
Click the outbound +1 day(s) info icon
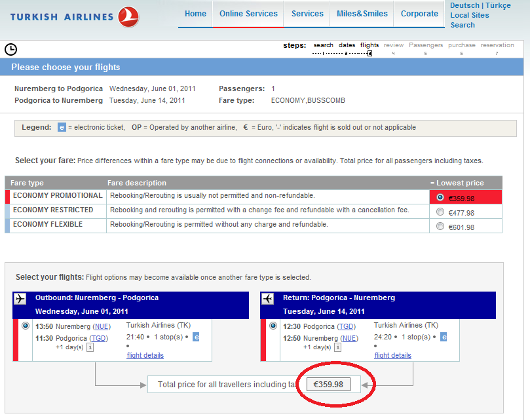[90, 347]
